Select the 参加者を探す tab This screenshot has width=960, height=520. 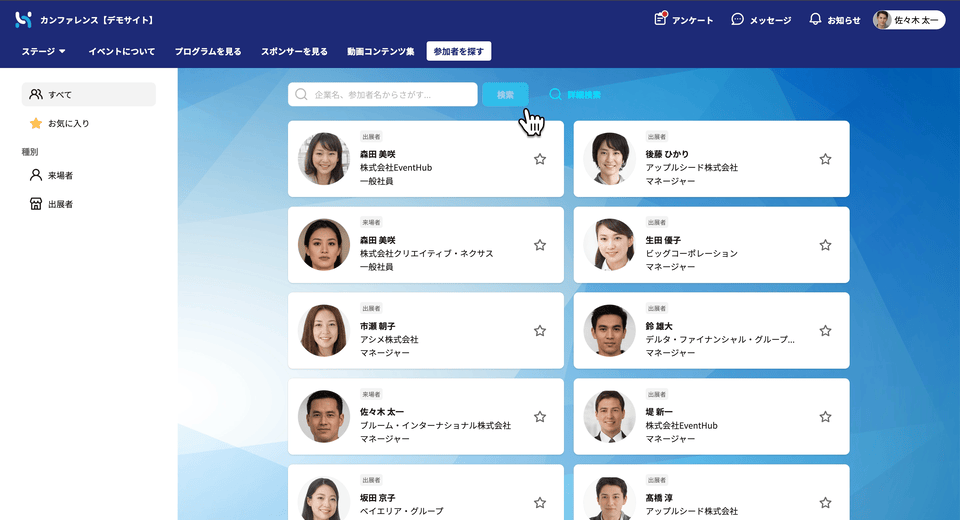[459, 51]
